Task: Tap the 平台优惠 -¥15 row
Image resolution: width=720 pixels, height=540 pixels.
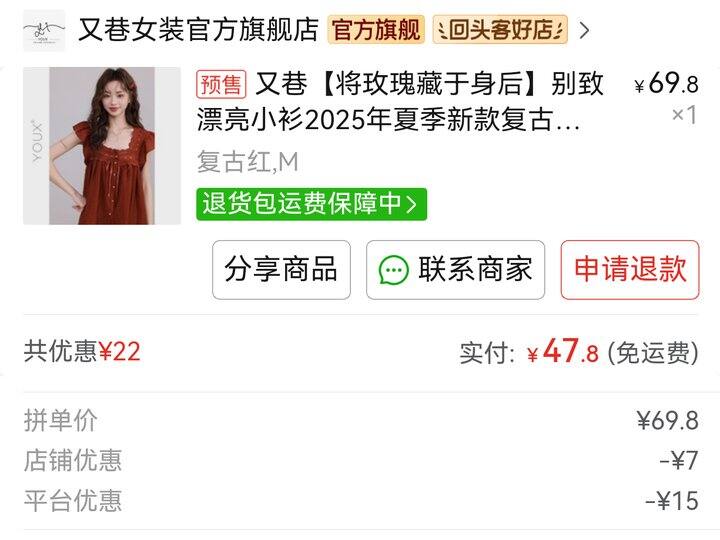Action: pos(361,500)
